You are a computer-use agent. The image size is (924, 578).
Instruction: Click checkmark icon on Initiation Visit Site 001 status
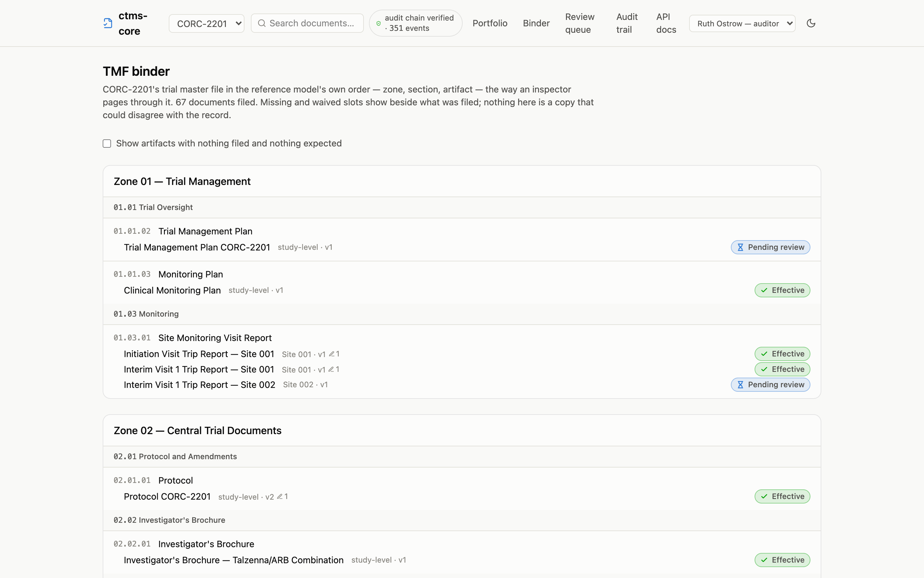point(764,354)
